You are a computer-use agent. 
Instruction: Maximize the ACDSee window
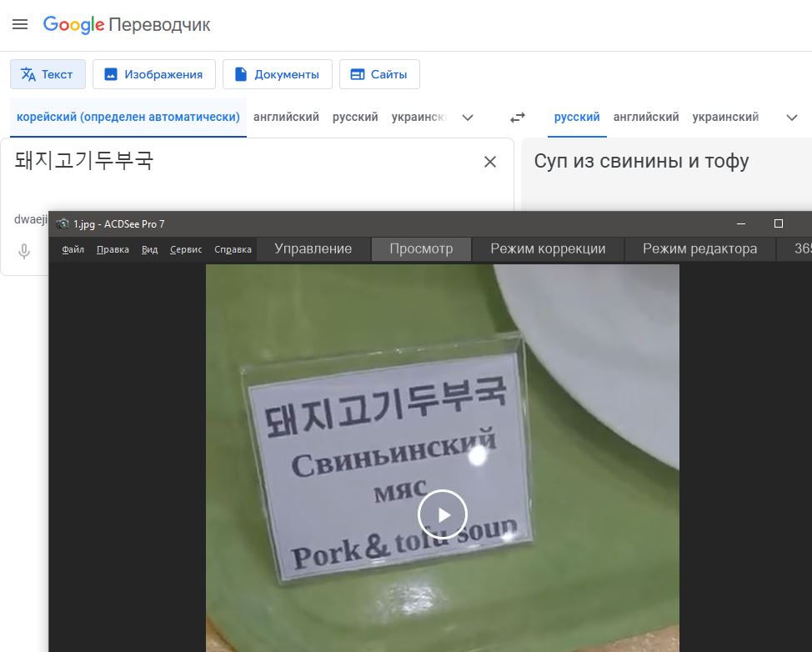click(779, 223)
